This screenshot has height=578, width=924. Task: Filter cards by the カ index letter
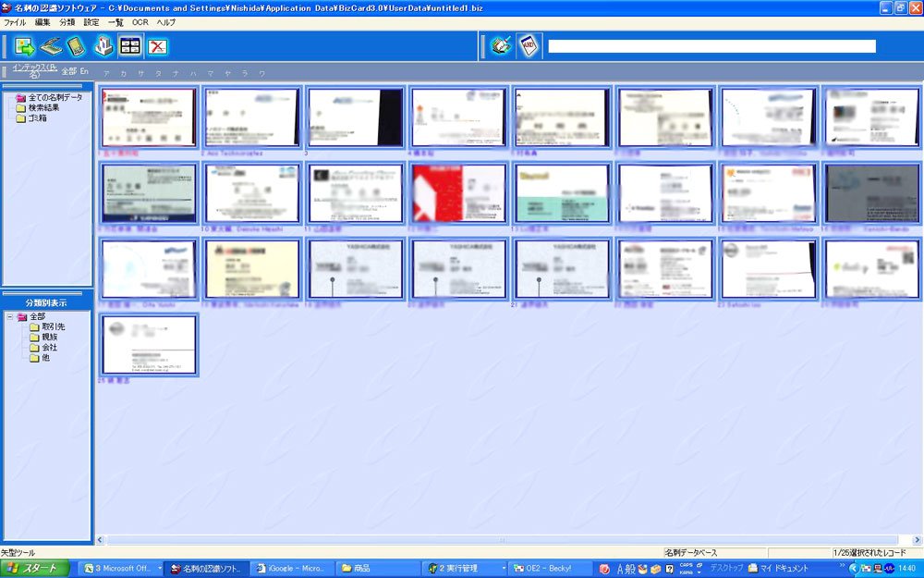click(x=124, y=74)
